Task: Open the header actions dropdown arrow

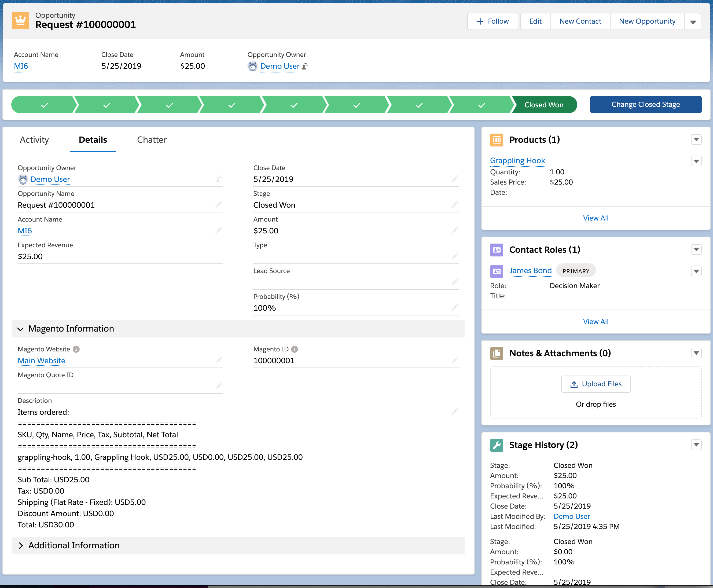Action: click(693, 22)
